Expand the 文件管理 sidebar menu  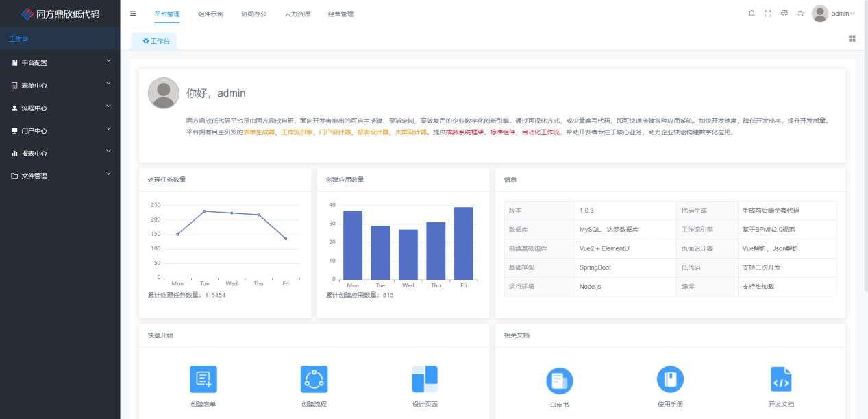point(60,176)
